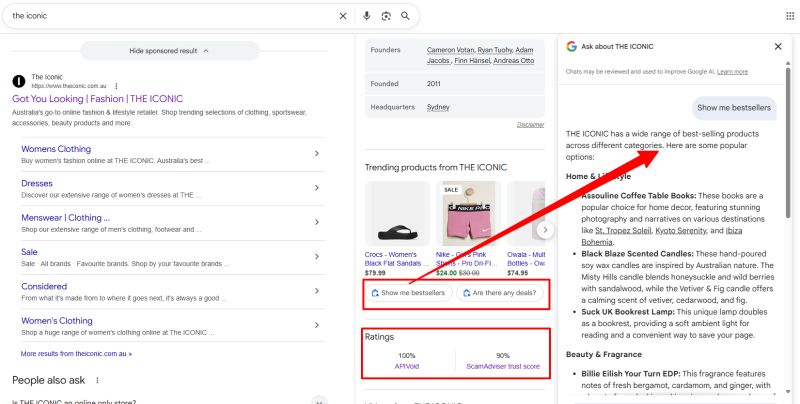Open Womens Clothing link
This screenshot has width=800, height=404.
coord(56,149)
